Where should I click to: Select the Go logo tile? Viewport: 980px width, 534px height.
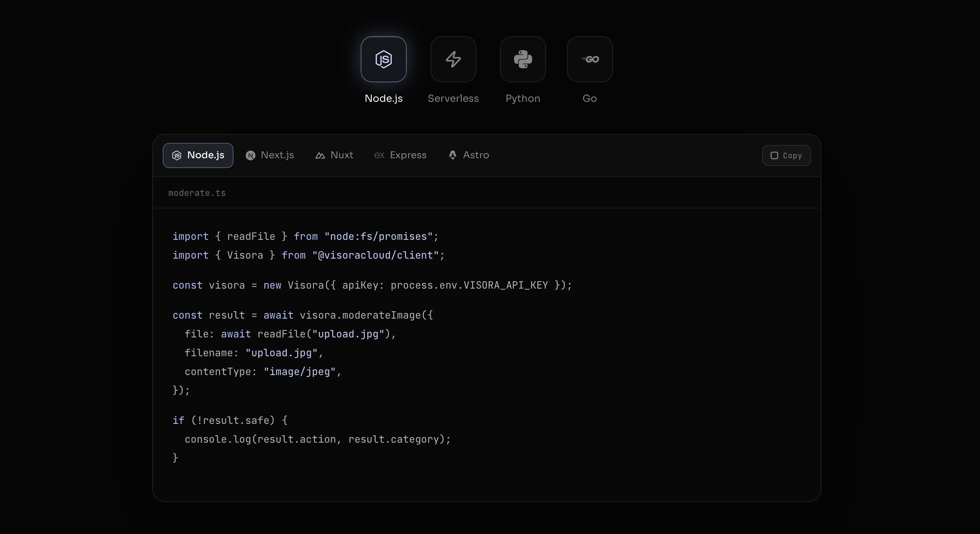(590, 59)
